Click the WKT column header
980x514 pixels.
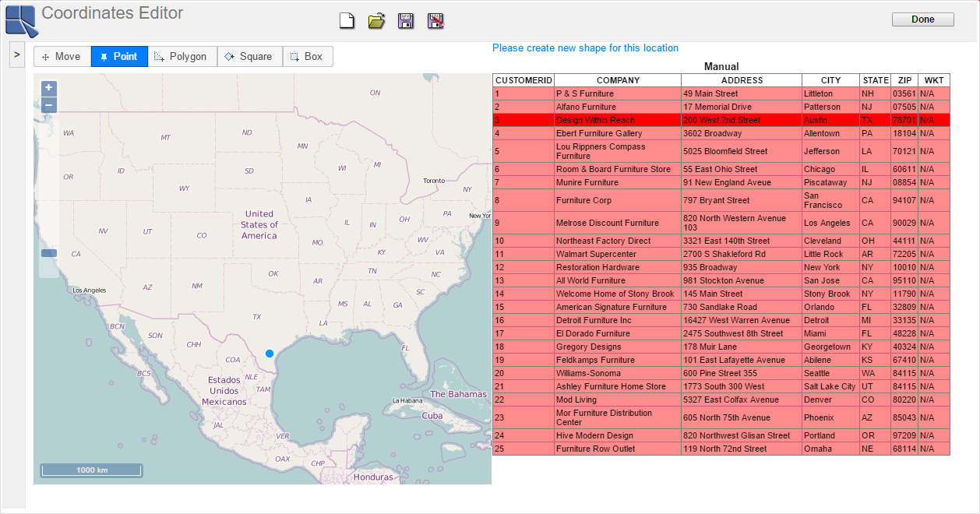[x=934, y=80]
